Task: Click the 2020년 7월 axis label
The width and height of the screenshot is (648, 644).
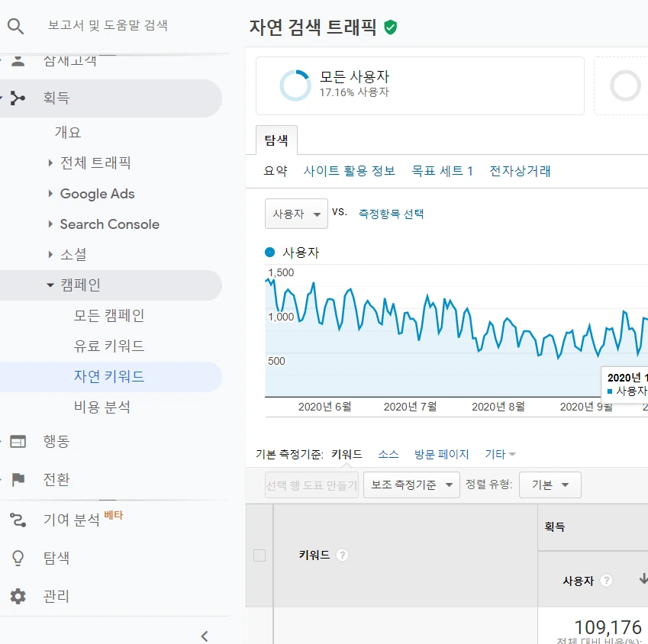Action: point(410,407)
